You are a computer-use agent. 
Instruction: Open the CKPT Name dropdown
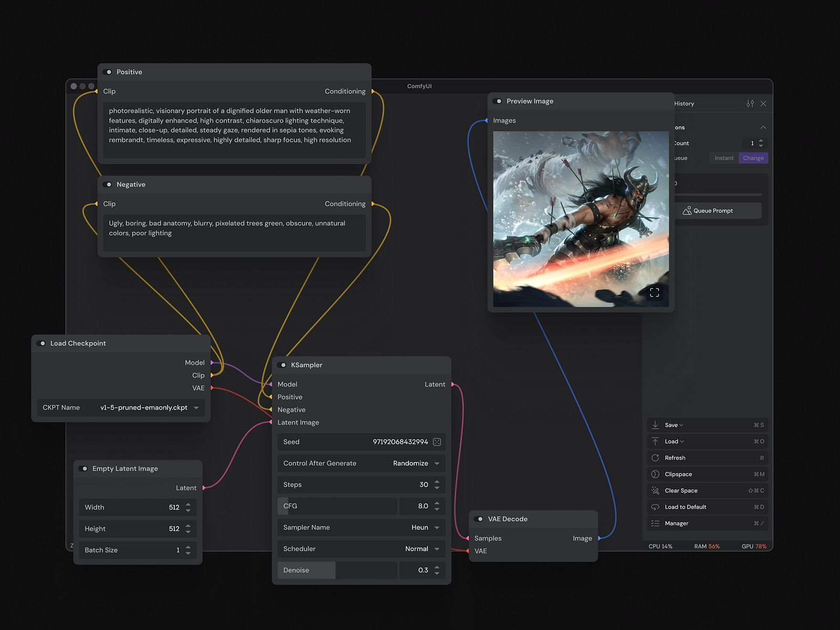point(195,407)
